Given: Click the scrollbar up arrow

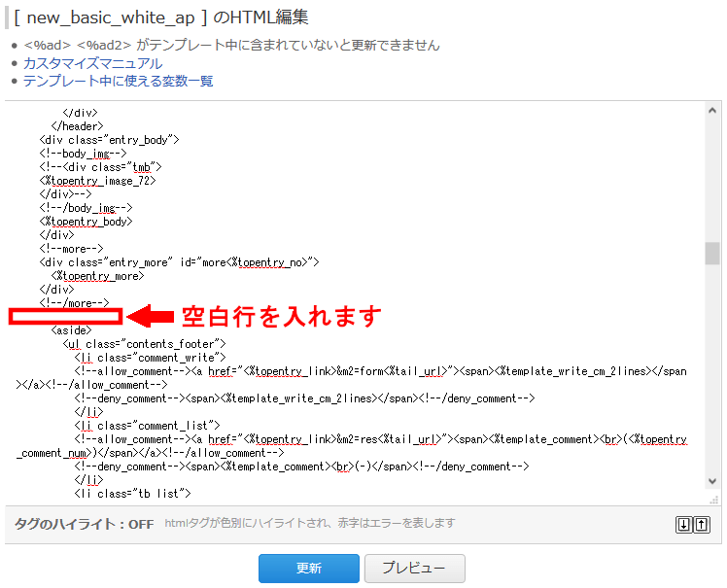Looking at the screenshot, I should (712, 111).
